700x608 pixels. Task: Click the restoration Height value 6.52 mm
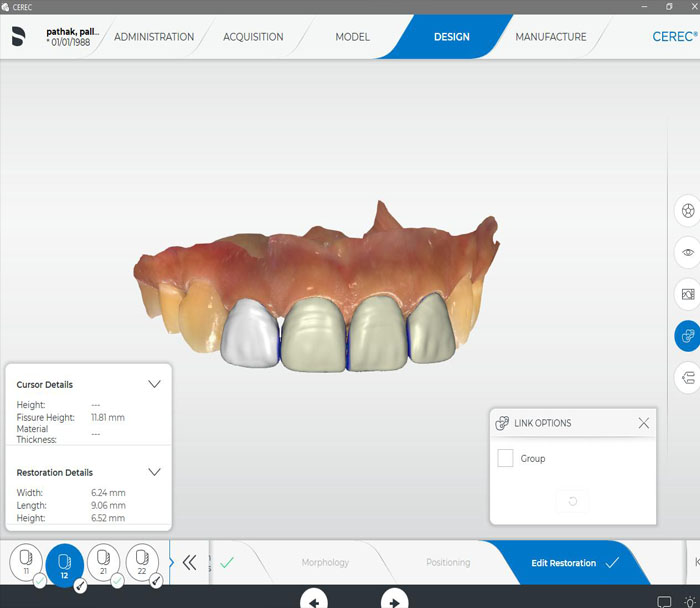[108, 518]
